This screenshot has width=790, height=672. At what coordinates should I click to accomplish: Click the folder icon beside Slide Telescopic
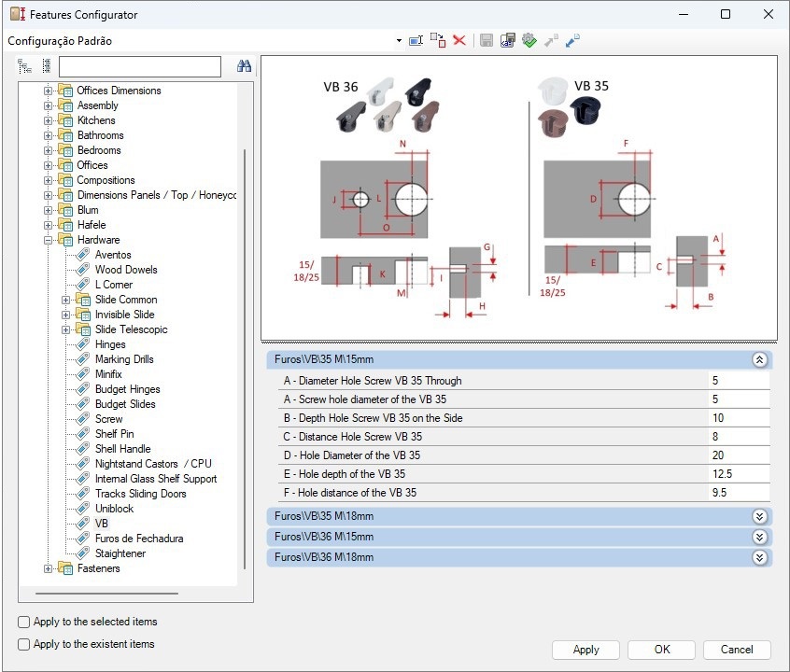pyautogui.click(x=83, y=329)
